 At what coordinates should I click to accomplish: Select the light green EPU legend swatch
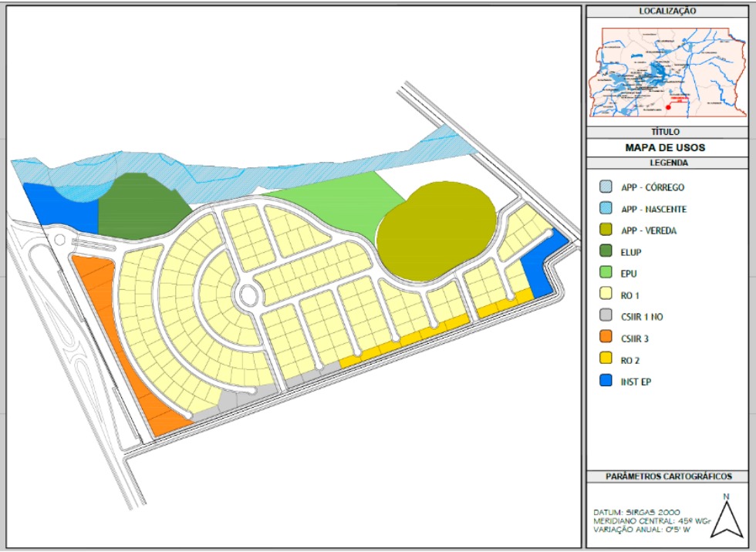pyautogui.click(x=608, y=273)
